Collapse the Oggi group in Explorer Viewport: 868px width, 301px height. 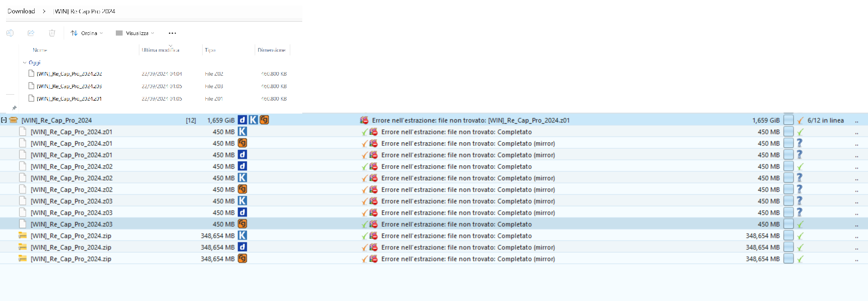click(25, 62)
